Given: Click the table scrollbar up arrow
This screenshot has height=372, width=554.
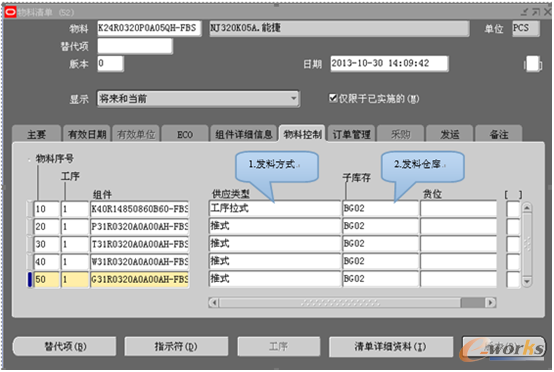Looking at the screenshot, I should coord(527,208).
